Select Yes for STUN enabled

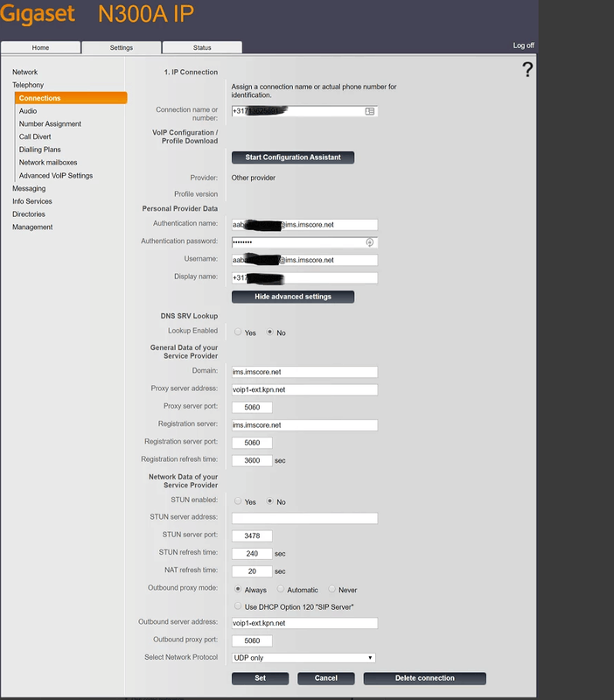tap(238, 500)
